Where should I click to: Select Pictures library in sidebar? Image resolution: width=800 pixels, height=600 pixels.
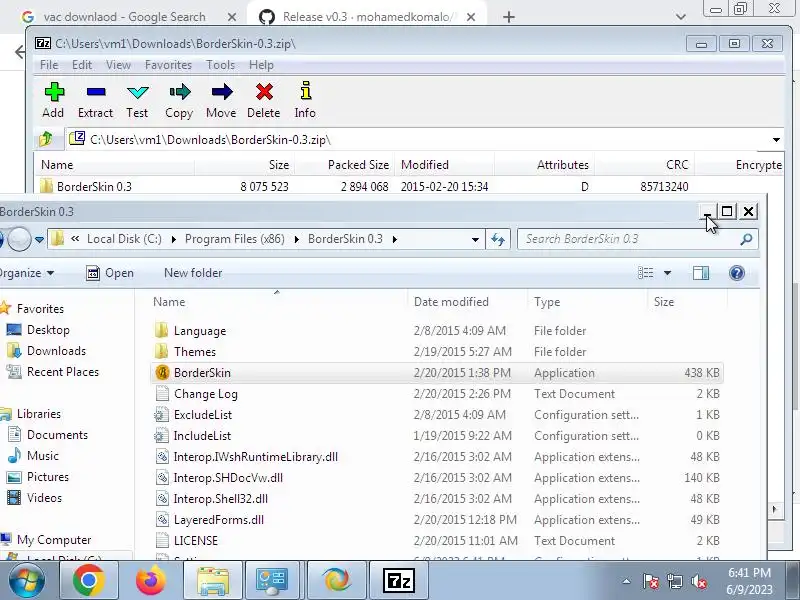(x=38, y=477)
